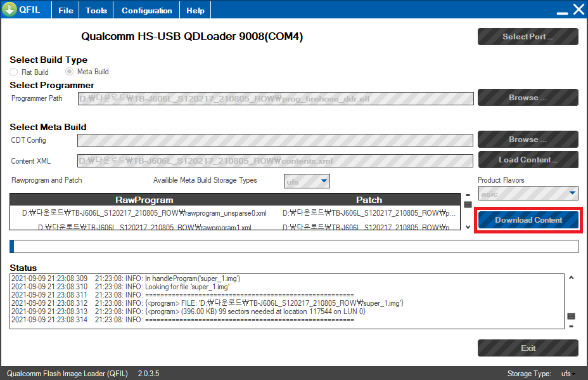Click the Programmer Path input field
The image size is (588, 380).
point(276,99)
